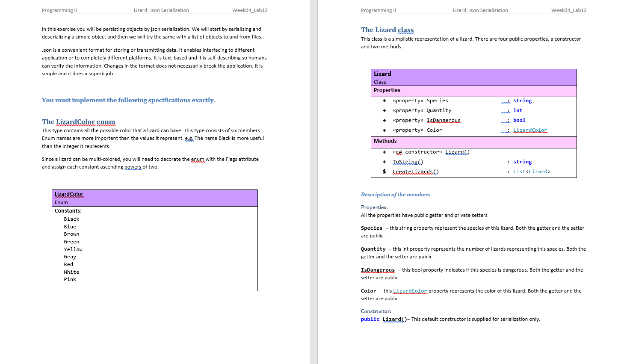Select the "$" static icon beside CreateLizards()
Image resolution: width=627 pixels, height=364 pixels.
pos(384,171)
